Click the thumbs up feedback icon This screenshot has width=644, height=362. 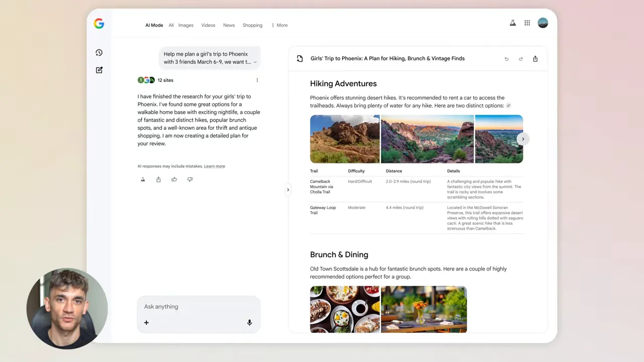(174, 179)
